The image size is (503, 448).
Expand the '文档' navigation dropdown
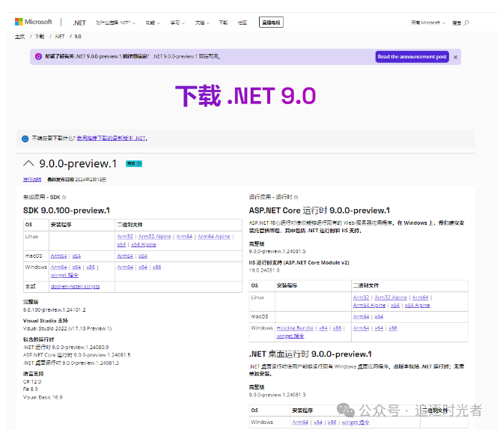click(x=202, y=22)
